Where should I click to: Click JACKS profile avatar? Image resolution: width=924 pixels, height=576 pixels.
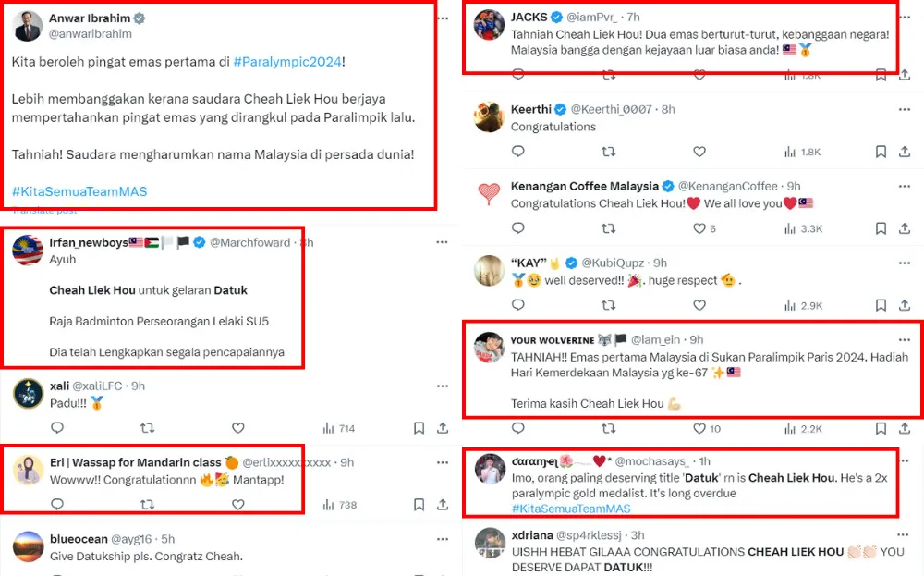488,25
